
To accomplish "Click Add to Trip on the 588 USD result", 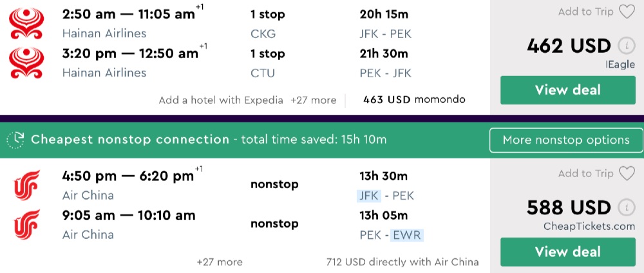I will (x=585, y=173).
